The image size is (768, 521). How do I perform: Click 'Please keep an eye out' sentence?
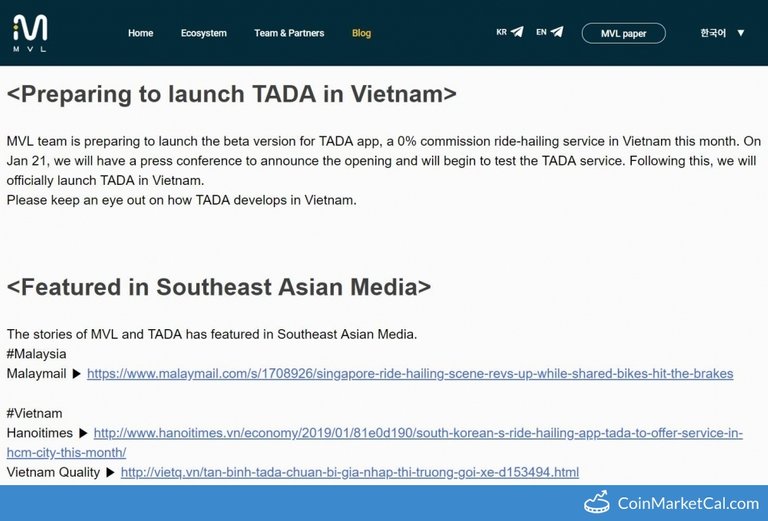click(x=182, y=200)
